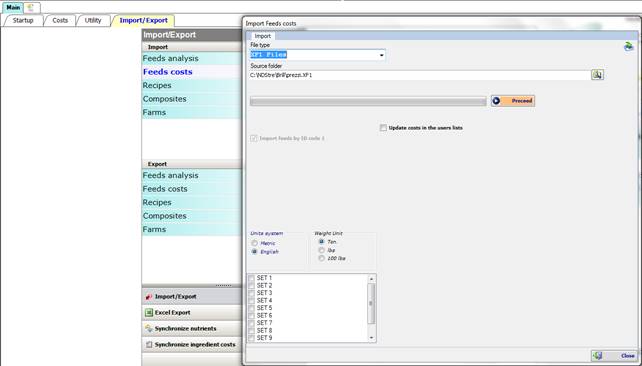Viewport: 642px width, 366px height.
Task: Open Feeds costs under Export
Action: [x=192, y=189]
